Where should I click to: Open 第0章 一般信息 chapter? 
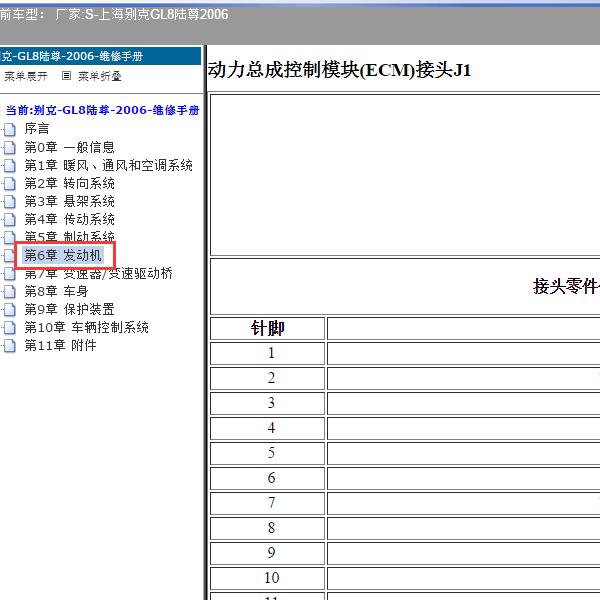69,147
